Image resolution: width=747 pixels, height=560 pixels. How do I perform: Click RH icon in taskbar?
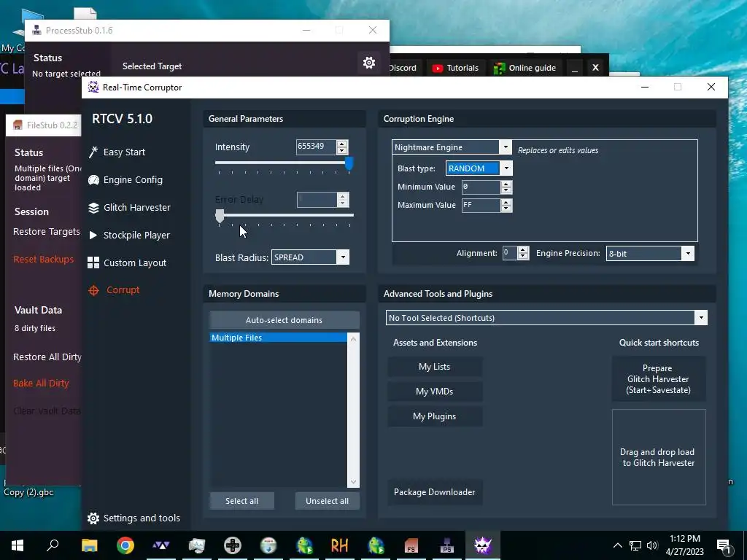340,545
